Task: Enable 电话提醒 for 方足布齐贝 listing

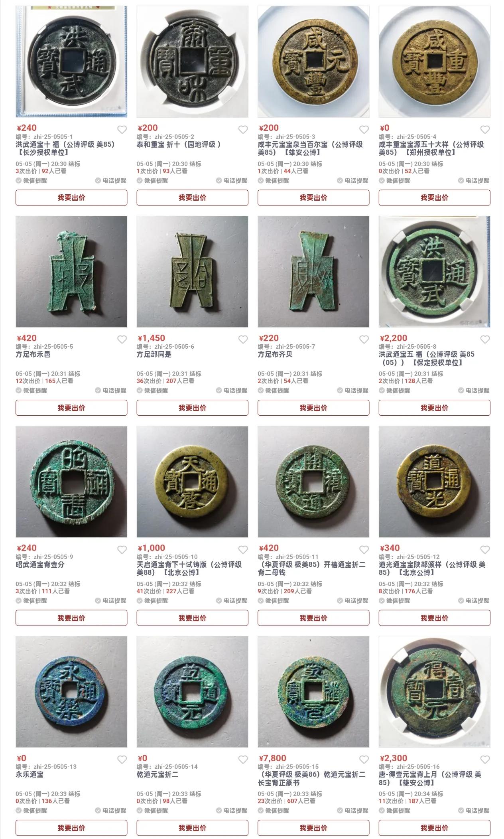Action: pos(353,390)
